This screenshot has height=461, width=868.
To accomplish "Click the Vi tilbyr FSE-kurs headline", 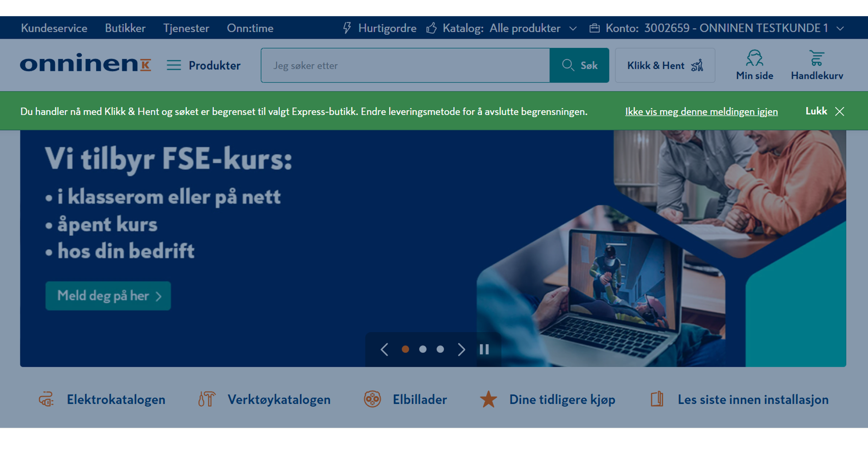I will click(169, 160).
